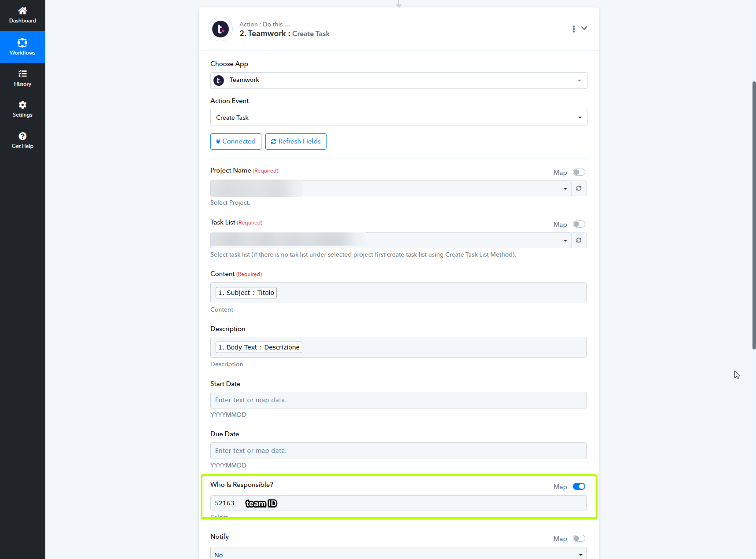Collapse the Teamwork step with the chevron
Viewport: 756px width, 559px height.
click(x=584, y=28)
